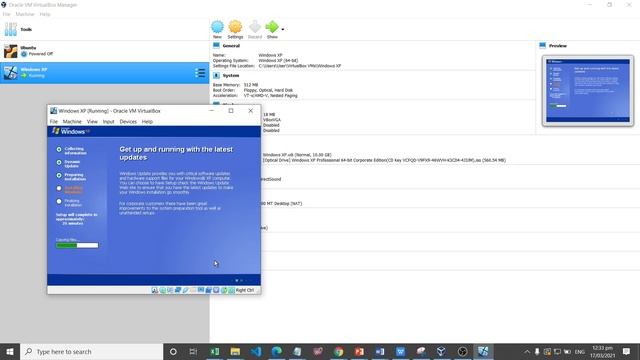Open Machine menu in Windows XP VM window
Image resolution: width=640 pixels, height=360 pixels.
[x=72, y=122]
